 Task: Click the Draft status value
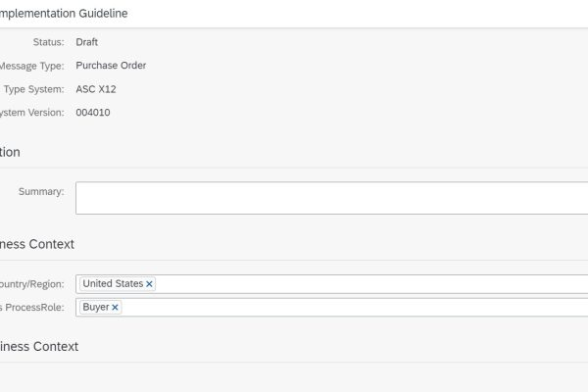86,42
